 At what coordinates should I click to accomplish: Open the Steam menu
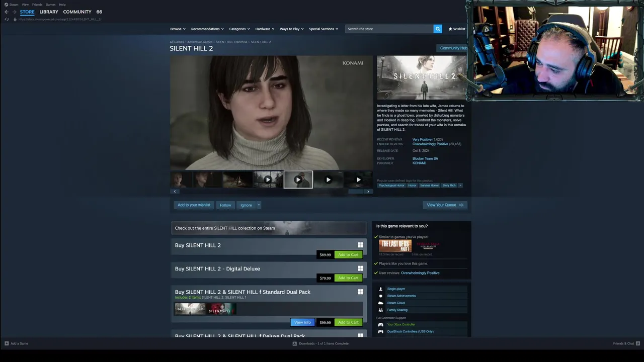click(14, 5)
